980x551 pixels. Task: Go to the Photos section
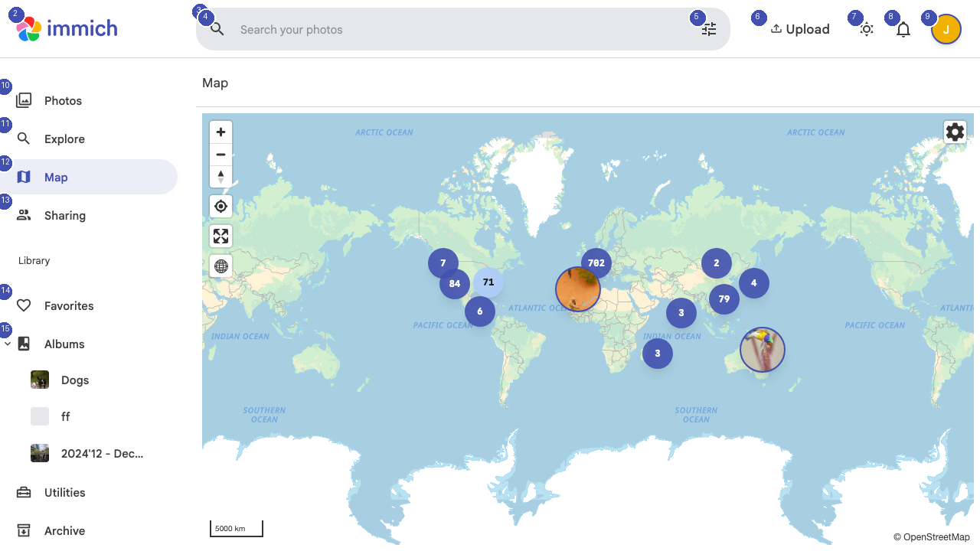[63, 100]
